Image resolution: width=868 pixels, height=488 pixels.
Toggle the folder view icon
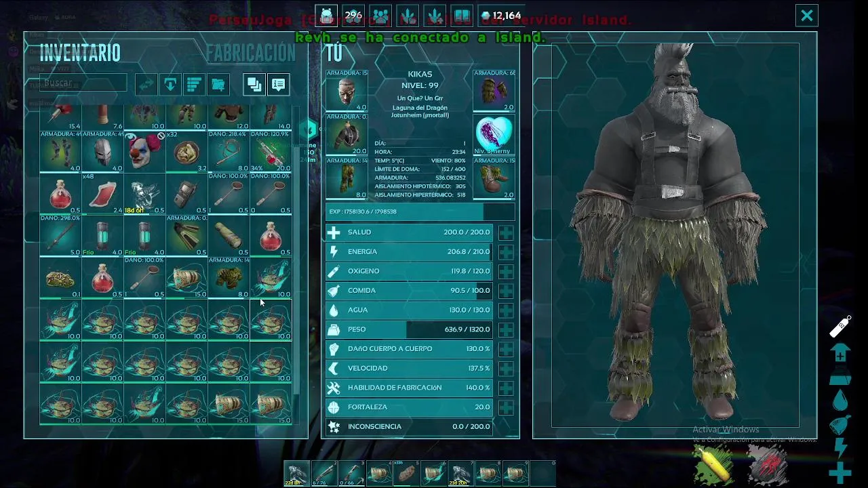218,84
